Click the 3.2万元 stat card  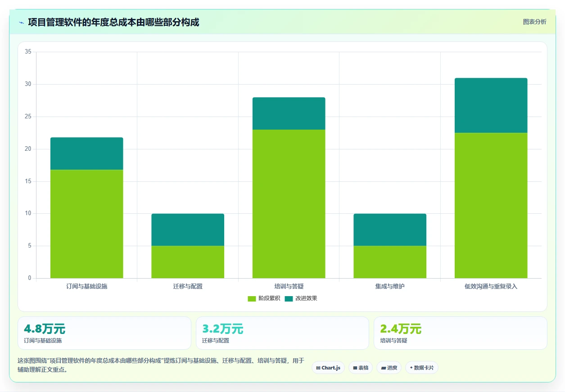click(x=282, y=333)
